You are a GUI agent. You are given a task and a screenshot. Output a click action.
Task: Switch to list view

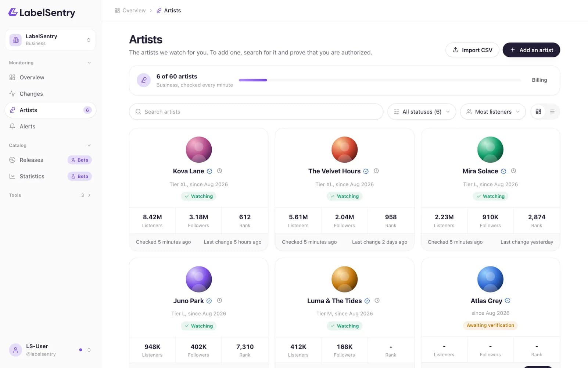(552, 112)
